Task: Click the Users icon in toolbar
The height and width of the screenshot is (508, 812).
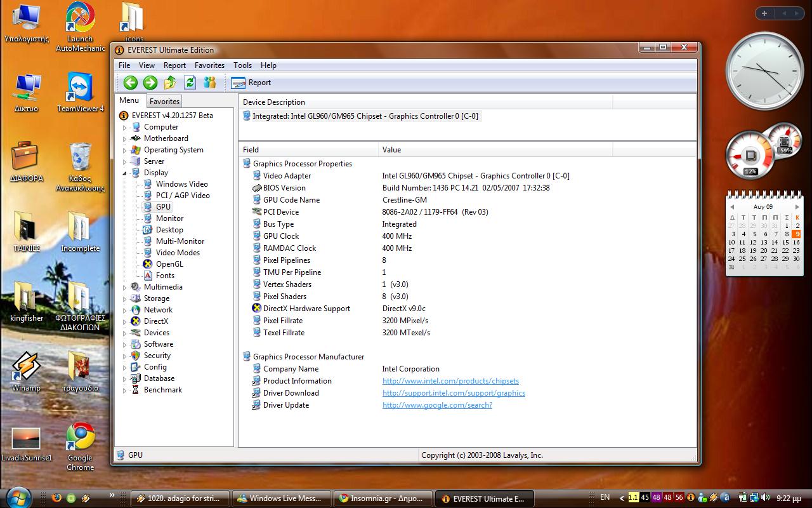Action: (x=209, y=83)
